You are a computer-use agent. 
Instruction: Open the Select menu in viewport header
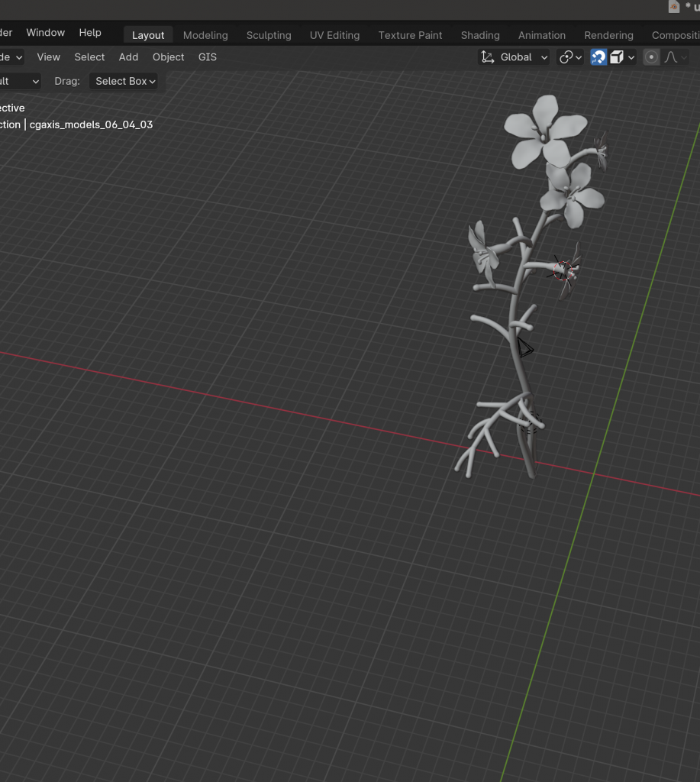pos(89,57)
